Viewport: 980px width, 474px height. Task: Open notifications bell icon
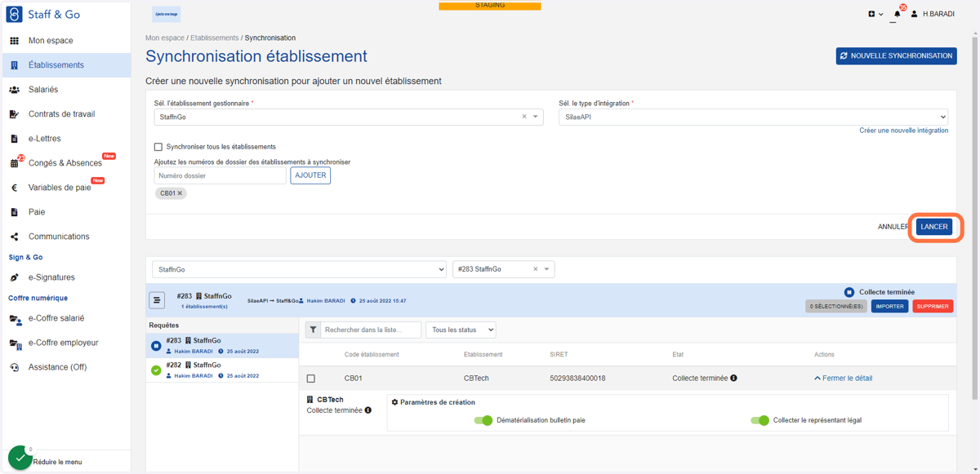(898, 14)
